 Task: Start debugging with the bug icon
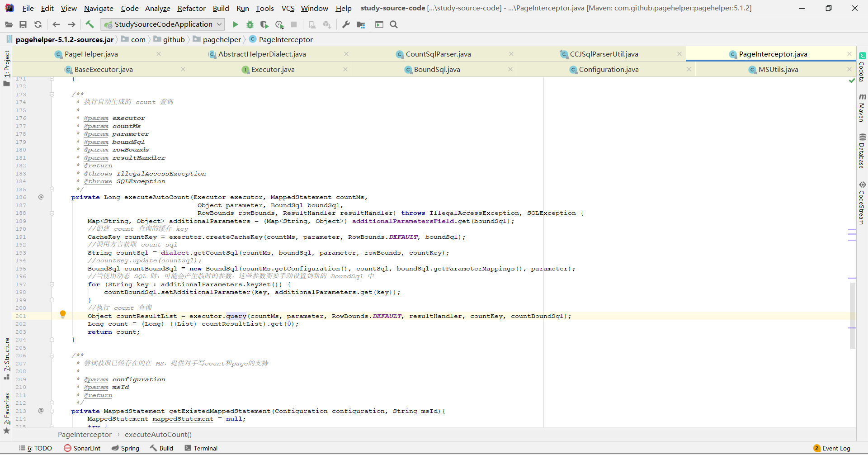point(250,24)
